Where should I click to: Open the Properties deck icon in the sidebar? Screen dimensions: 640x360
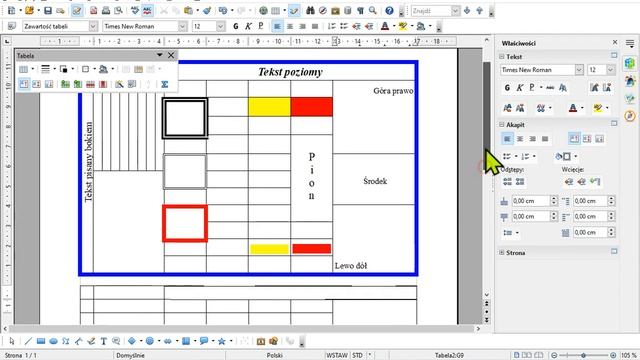tap(630, 63)
